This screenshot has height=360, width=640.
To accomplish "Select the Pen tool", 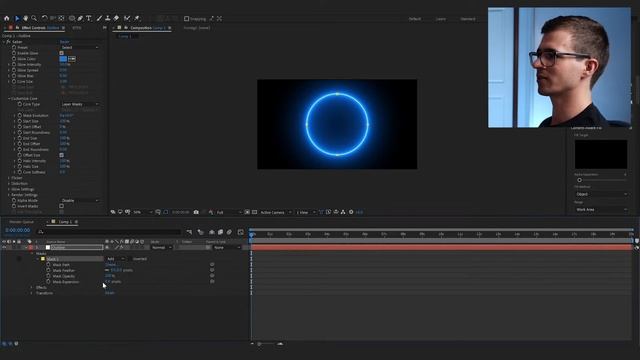I will (x=80, y=18).
